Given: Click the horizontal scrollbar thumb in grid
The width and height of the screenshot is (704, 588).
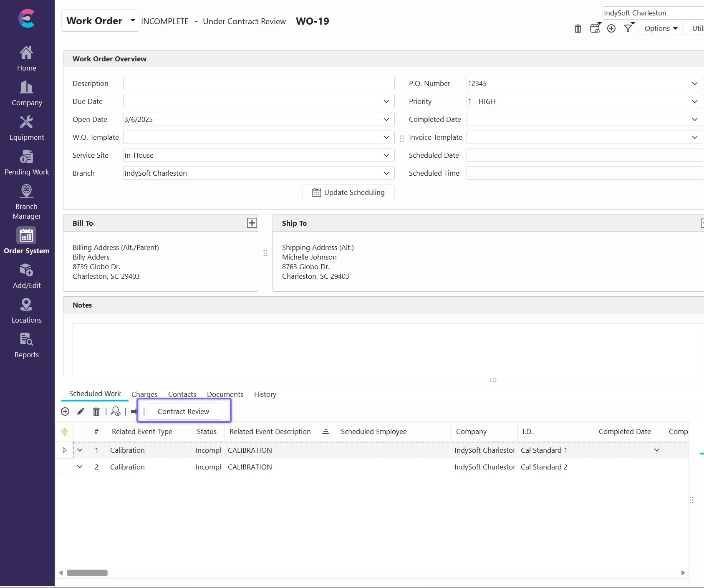Looking at the screenshot, I should pos(87,573).
